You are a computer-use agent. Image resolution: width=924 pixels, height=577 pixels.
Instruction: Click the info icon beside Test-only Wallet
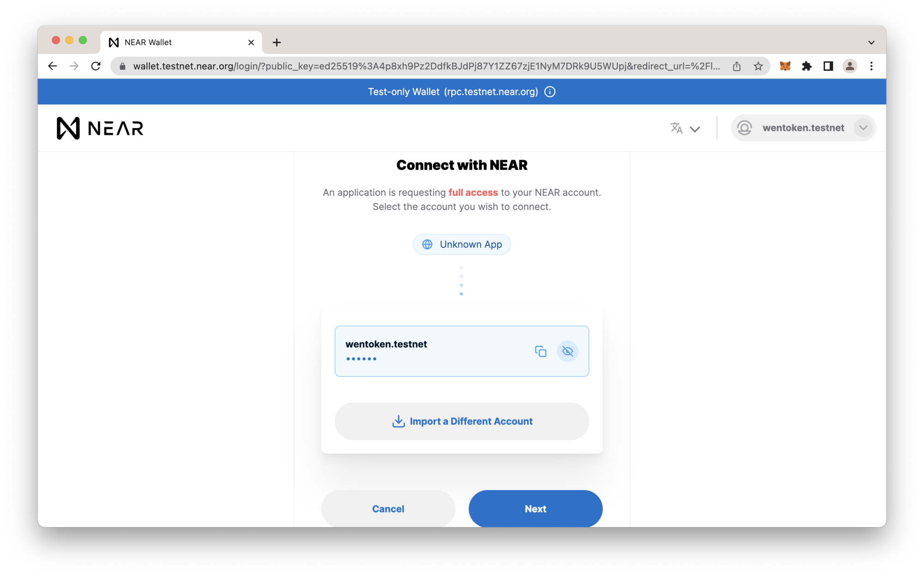550,92
